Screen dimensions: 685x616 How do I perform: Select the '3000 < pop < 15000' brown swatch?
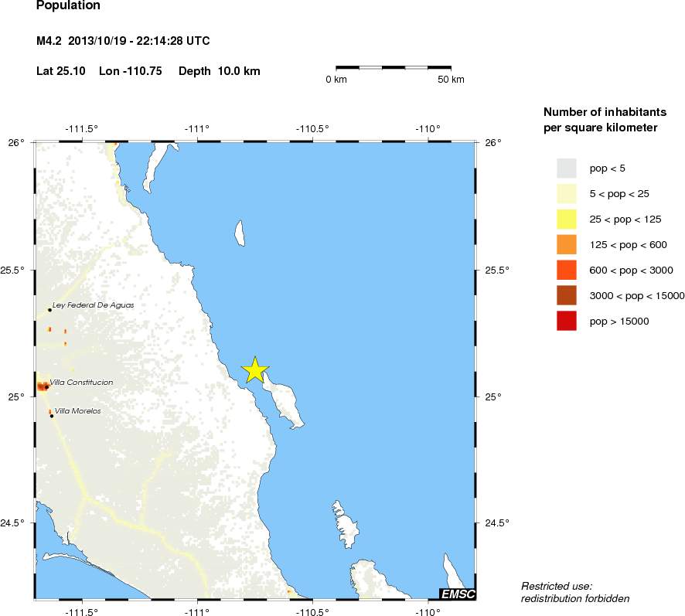(567, 295)
